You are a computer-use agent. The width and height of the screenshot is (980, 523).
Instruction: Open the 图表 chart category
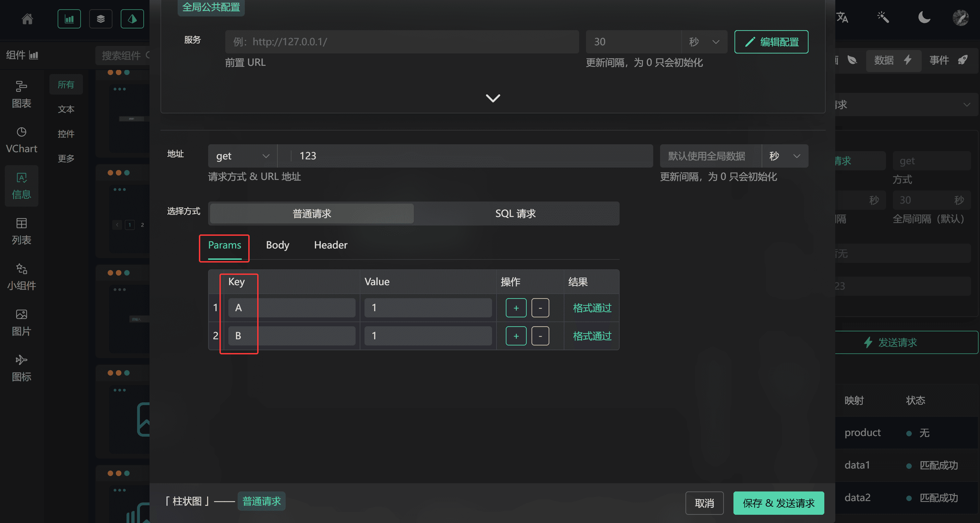pyautogui.click(x=21, y=95)
